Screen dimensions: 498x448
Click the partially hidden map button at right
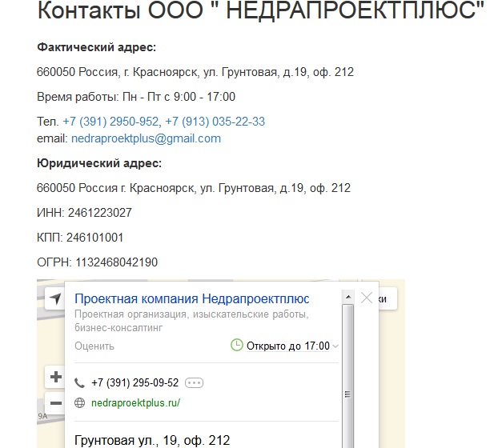click(x=388, y=298)
